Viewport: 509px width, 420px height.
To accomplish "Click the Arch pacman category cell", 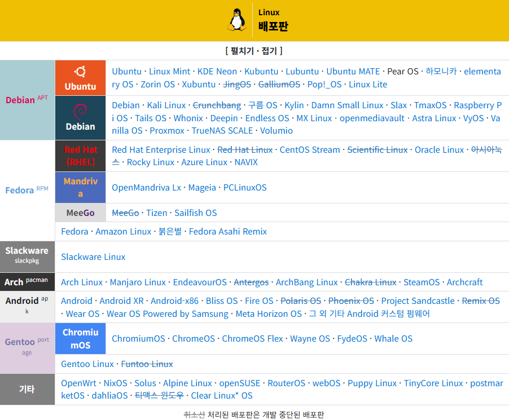I will pyautogui.click(x=27, y=281).
